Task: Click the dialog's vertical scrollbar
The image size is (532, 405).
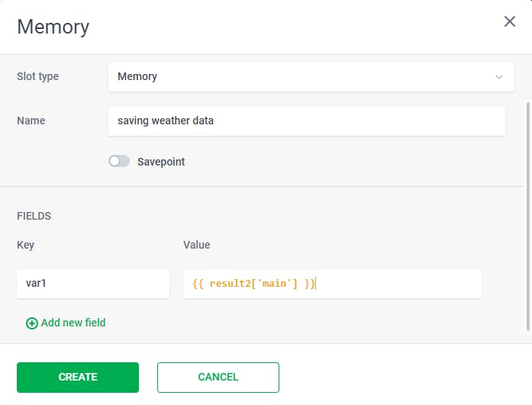Action: click(x=528, y=216)
